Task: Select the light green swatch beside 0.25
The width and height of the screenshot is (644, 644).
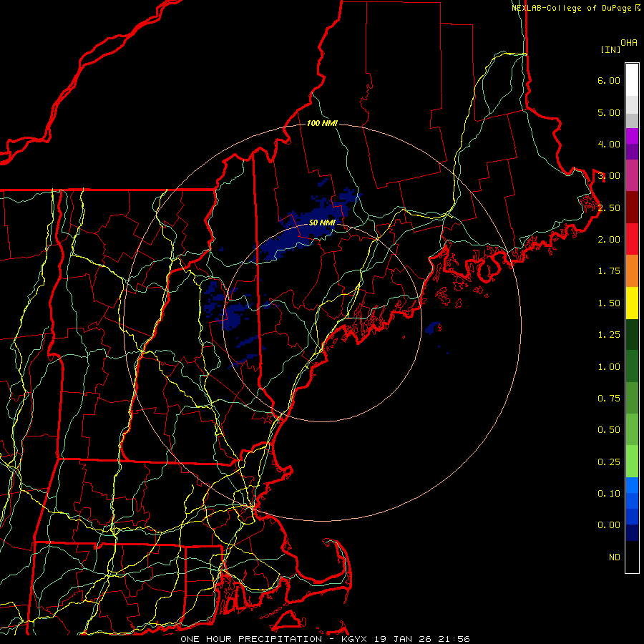Action: click(632, 462)
